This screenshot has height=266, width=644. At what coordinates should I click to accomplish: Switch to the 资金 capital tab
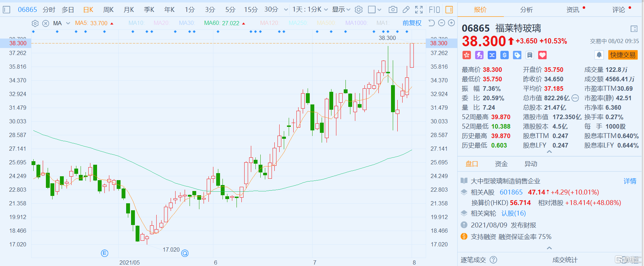click(x=501, y=164)
